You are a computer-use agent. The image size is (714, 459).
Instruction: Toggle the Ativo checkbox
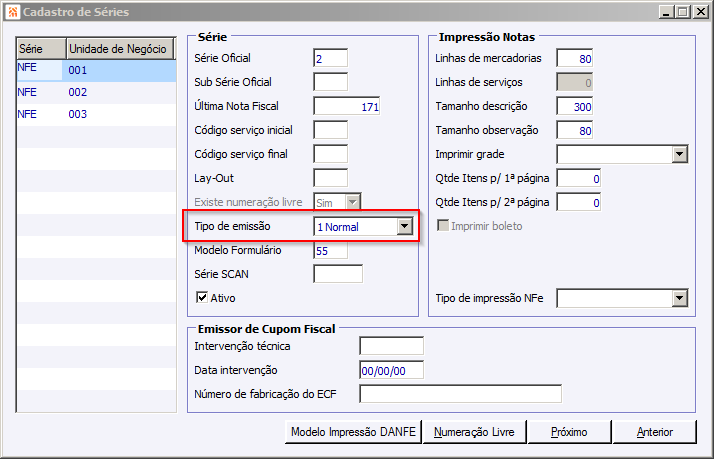(202, 298)
